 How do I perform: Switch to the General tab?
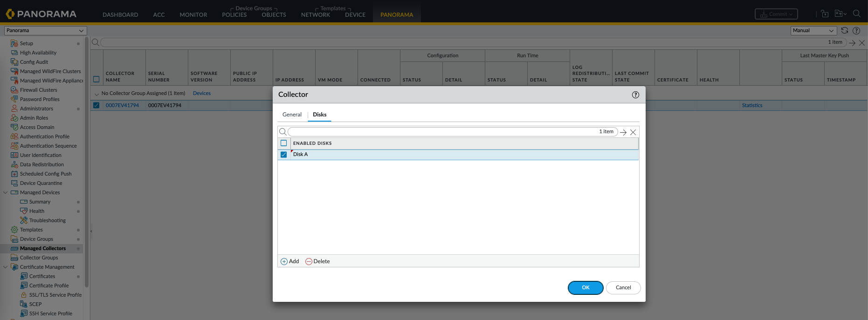point(292,115)
